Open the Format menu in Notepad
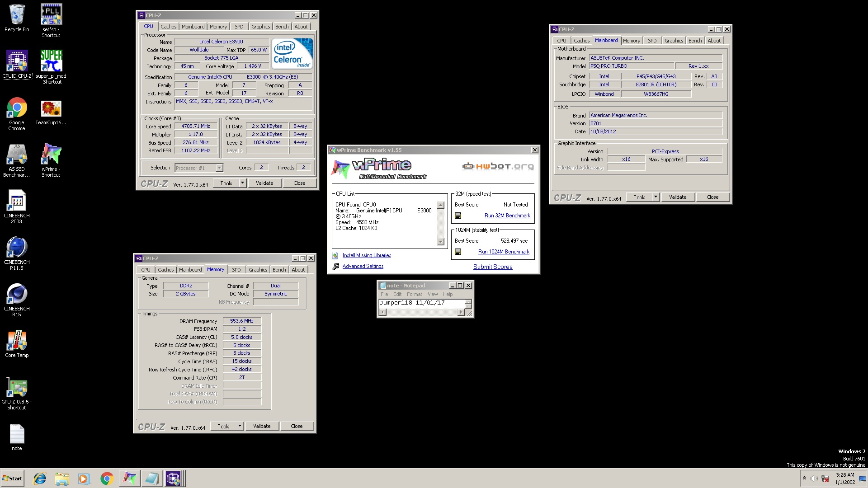The width and height of the screenshot is (868, 488). [414, 294]
